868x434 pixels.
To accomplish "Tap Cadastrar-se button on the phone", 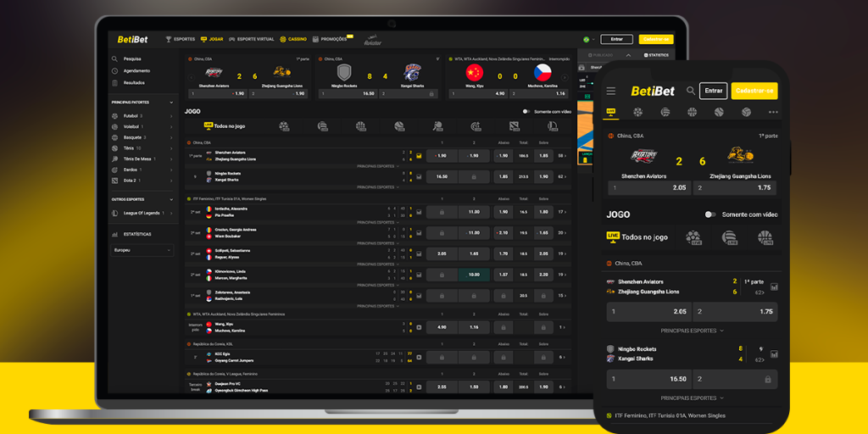I will pos(754,91).
